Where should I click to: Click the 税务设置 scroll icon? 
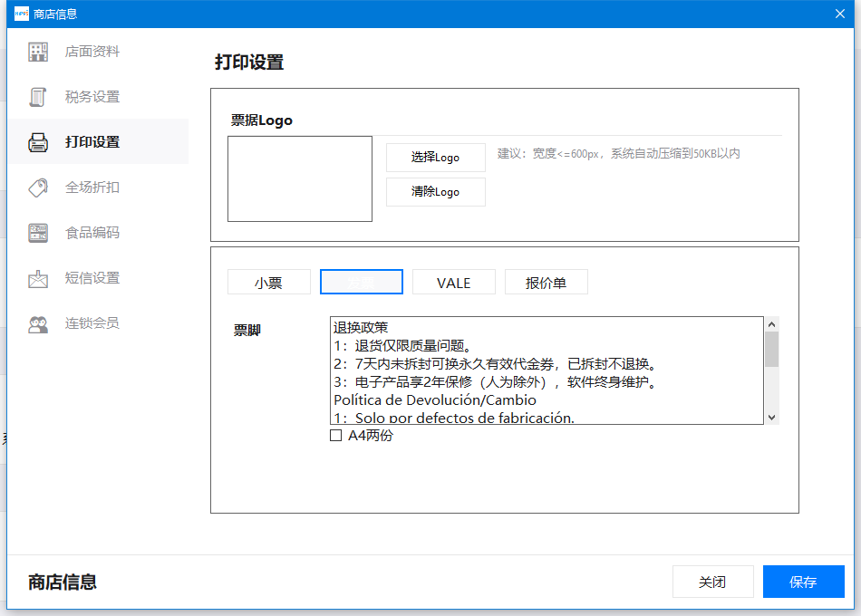click(38, 97)
